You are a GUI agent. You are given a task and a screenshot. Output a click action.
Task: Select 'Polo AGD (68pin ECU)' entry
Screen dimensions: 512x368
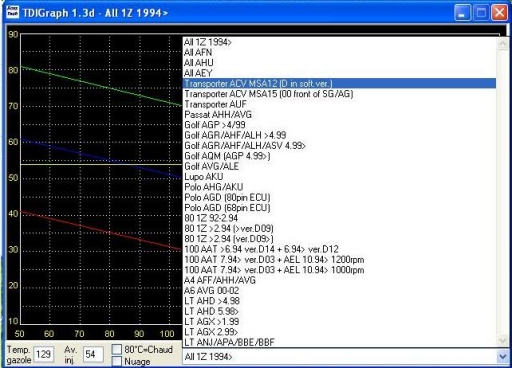[x=339, y=208]
